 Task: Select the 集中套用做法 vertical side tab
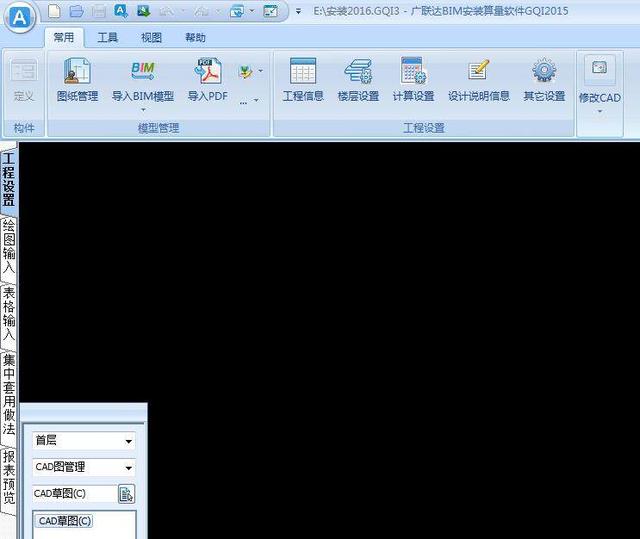click(x=9, y=395)
